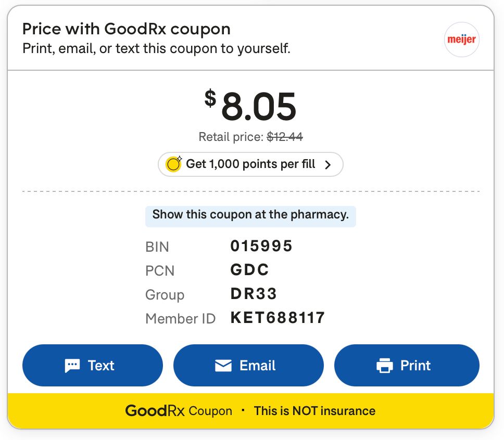Click the printer icon on Print button

384,366
